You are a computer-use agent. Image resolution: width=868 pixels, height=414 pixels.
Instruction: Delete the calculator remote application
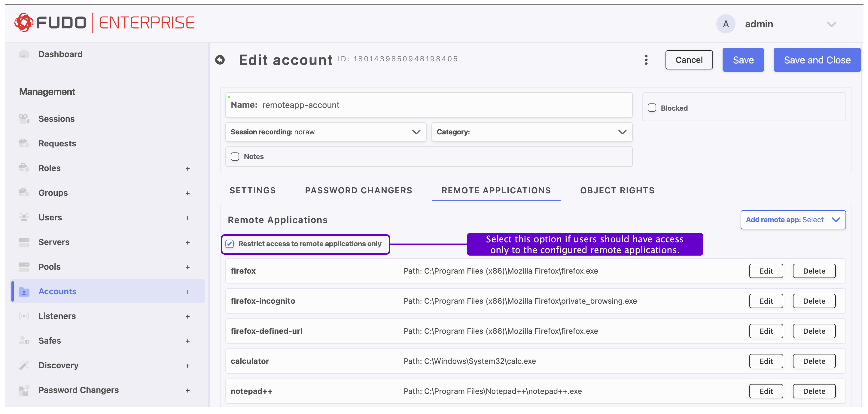tap(814, 361)
